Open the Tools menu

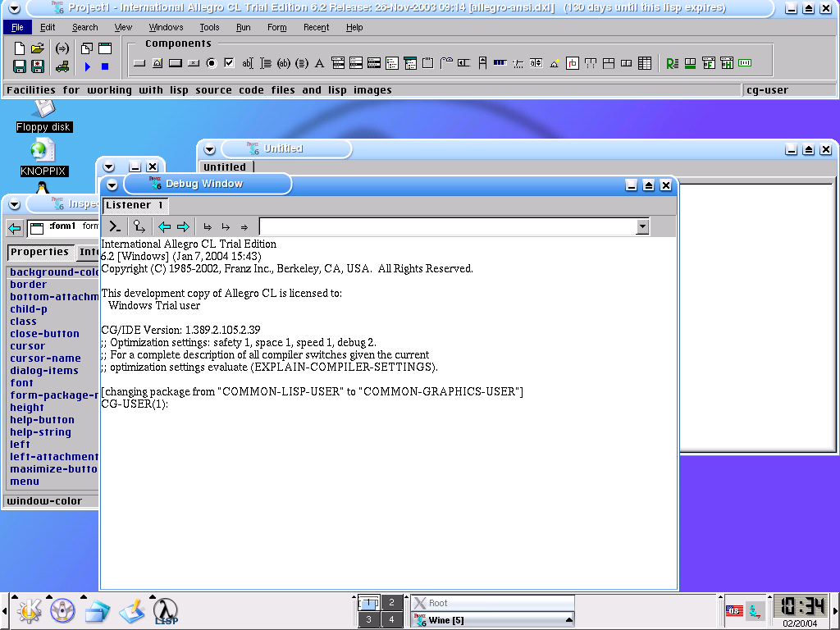click(209, 27)
